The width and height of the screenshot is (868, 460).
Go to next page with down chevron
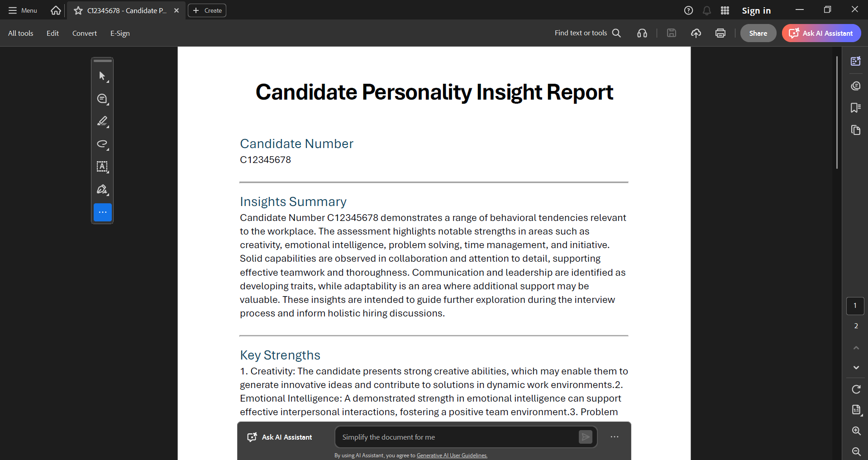(x=856, y=368)
